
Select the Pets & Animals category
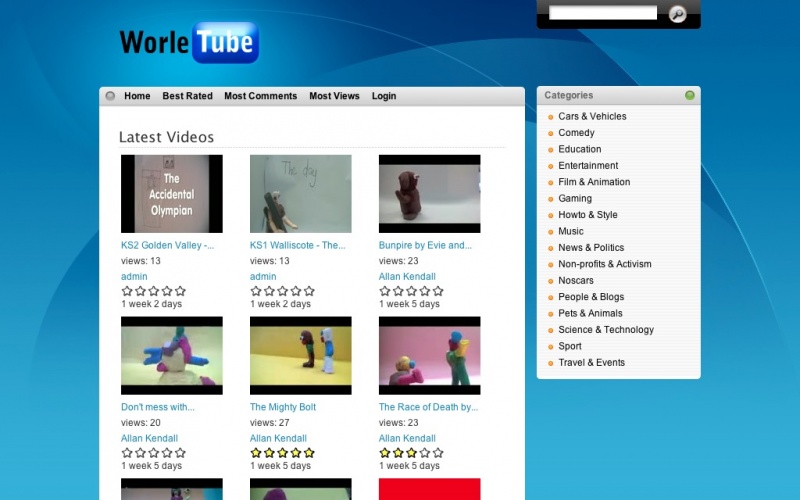[590, 313]
